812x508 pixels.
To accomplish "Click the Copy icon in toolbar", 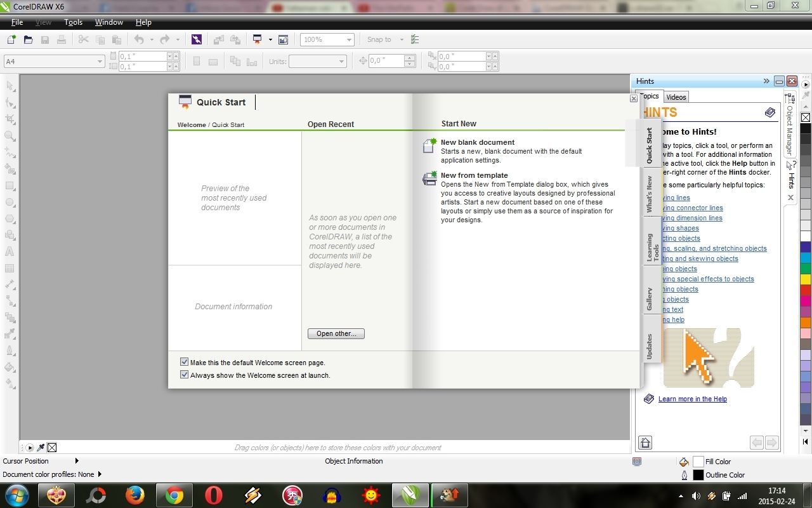I will click(x=100, y=39).
